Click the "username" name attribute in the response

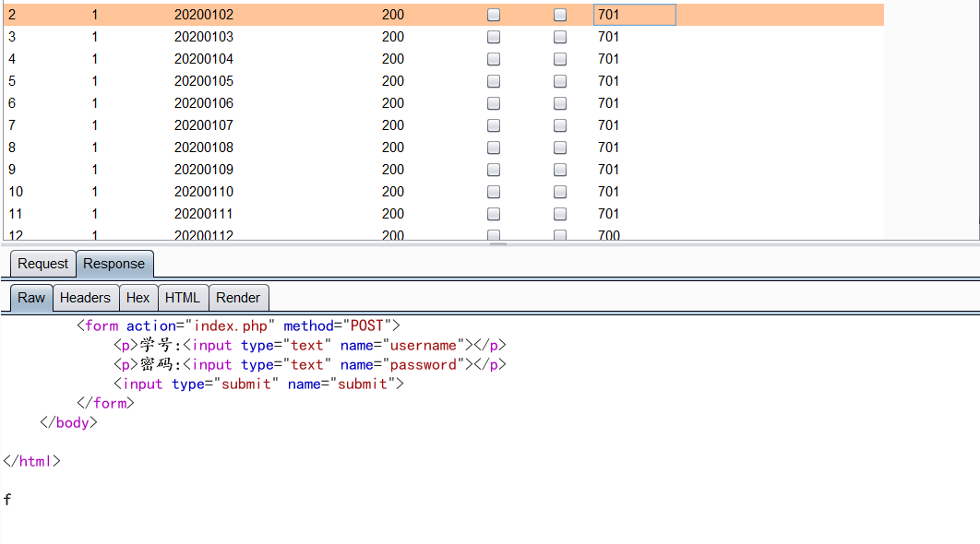pos(424,346)
